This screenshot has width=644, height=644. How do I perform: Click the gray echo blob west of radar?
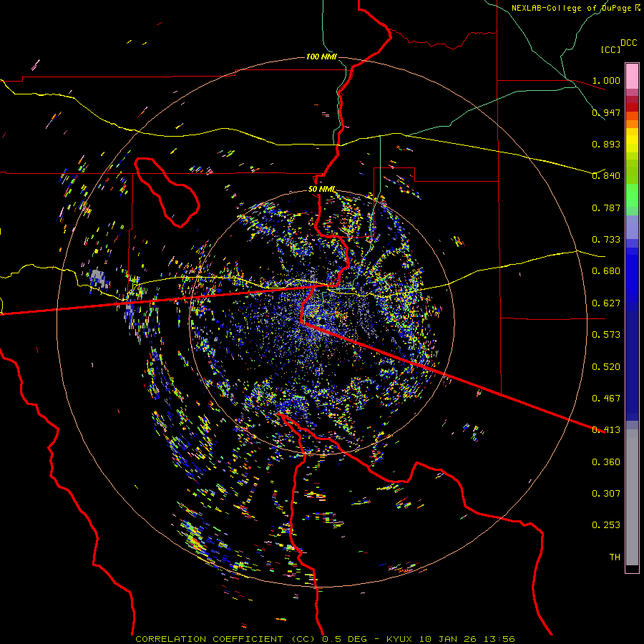(99, 278)
